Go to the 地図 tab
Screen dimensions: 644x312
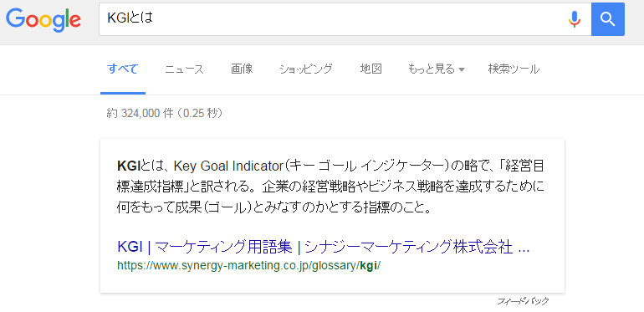(371, 69)
